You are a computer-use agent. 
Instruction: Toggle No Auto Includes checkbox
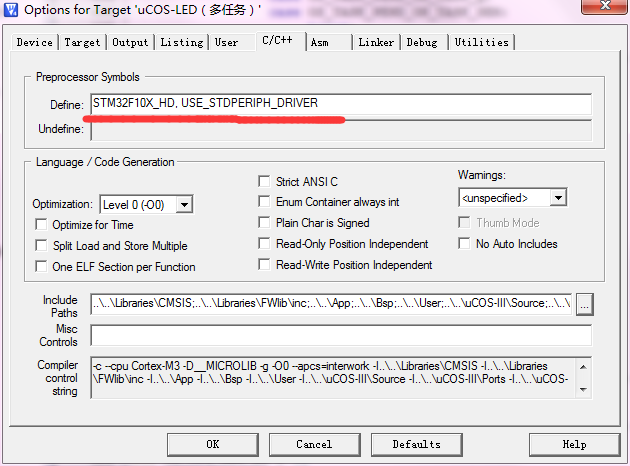465,244
